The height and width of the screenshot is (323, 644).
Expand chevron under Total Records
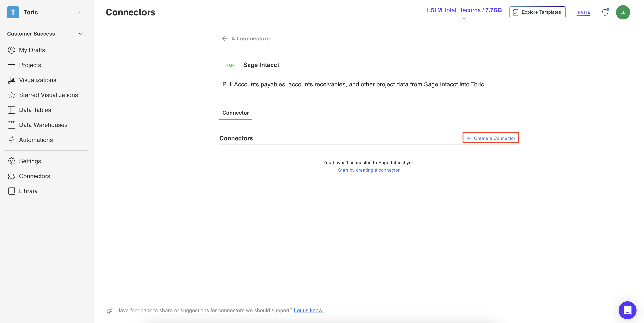[x=464, y=19]
